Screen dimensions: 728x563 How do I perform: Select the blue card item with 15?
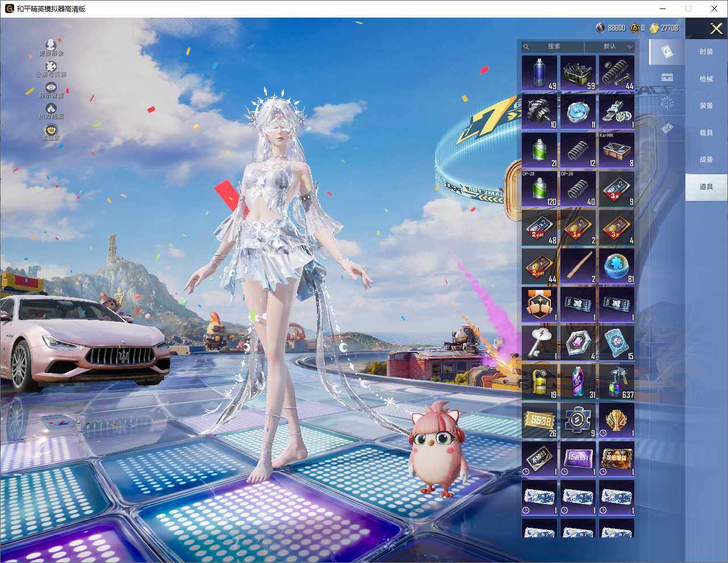click(617, 343)
